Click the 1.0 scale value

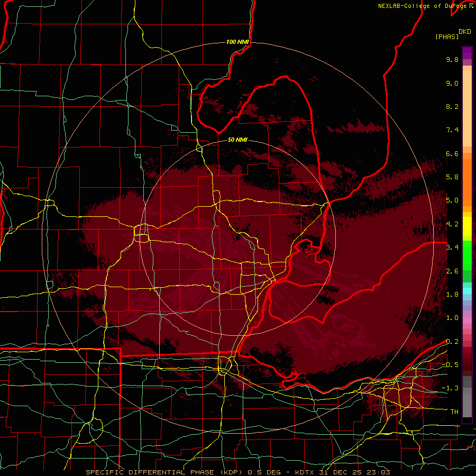pyautogui.click(x=452, y=318)
